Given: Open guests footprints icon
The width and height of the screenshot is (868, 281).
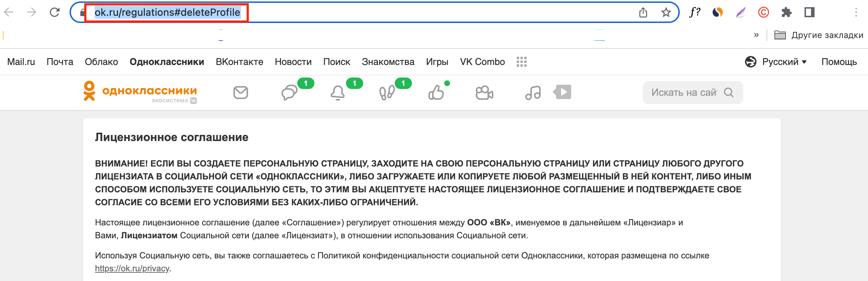Looking at the screenshot, I should pos(387,93).
